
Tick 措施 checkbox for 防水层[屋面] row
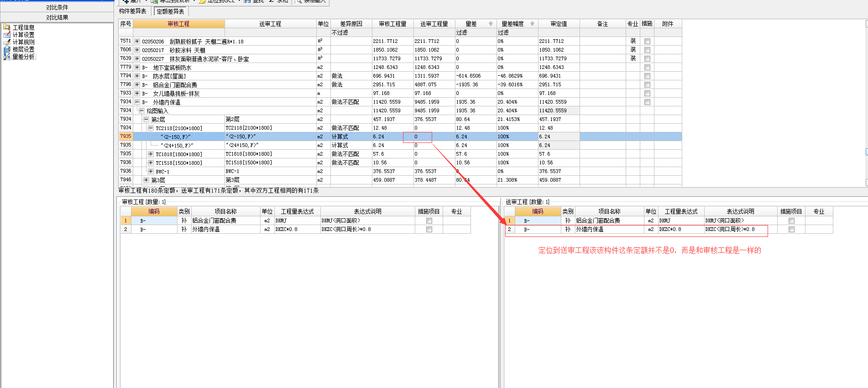tap(647, 76)
